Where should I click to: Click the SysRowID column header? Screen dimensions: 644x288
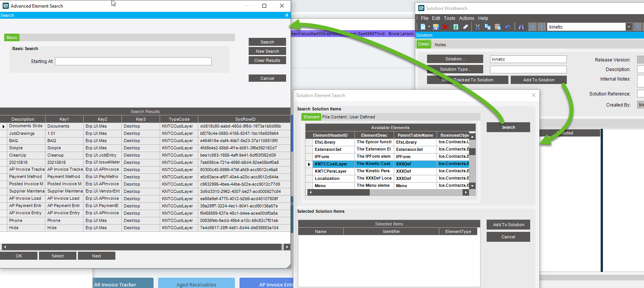[245, 119]
